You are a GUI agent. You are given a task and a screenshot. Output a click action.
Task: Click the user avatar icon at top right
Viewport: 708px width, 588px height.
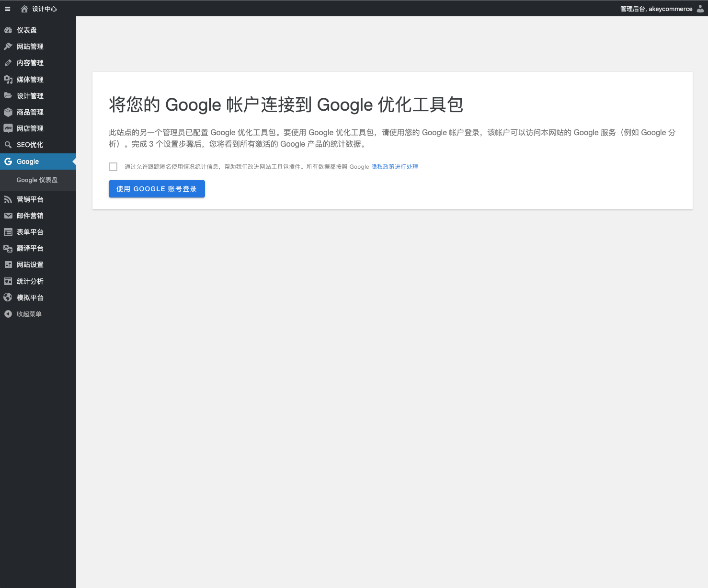(700, 9)
